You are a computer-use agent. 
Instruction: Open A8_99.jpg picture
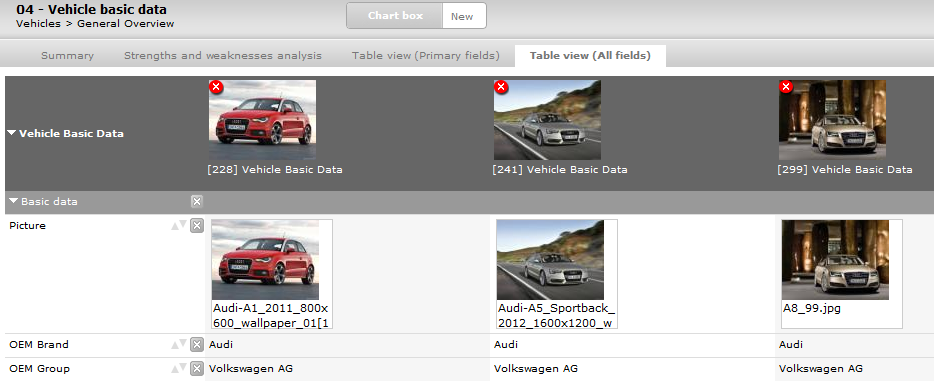tap(835, 260)
